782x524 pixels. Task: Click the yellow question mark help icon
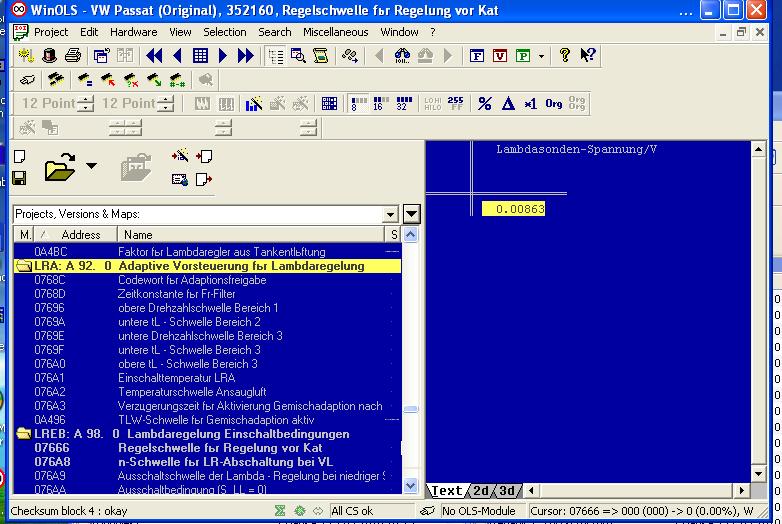(565, 55)
